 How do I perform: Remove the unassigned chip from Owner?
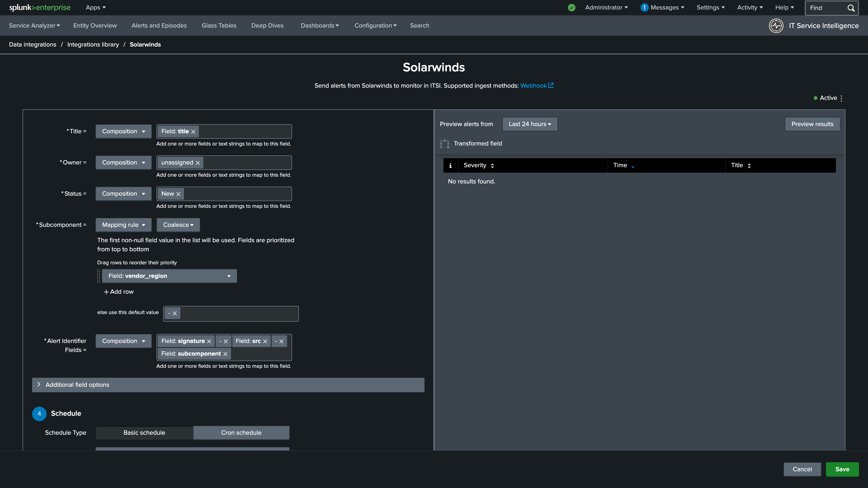pyautogui.click(x=198, y=163)
